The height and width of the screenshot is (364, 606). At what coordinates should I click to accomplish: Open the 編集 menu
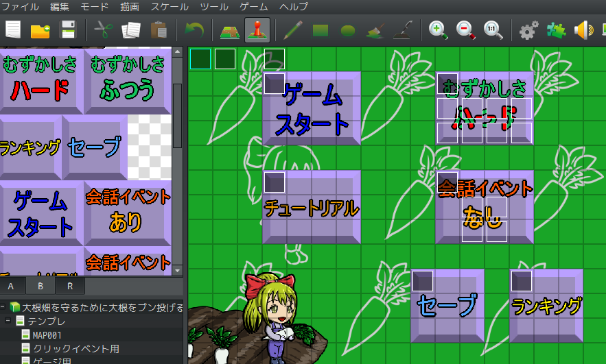tap(60, 7)
